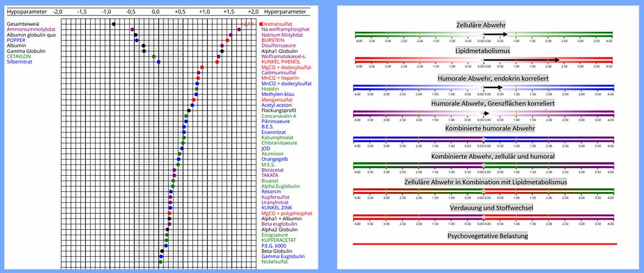
Task: Click the Ammoniummolybdat label
Action: (32, 29)
